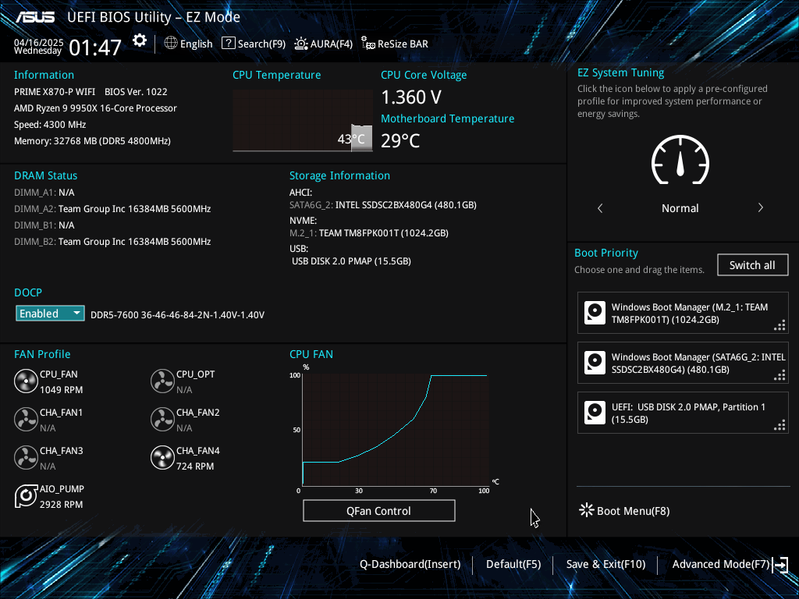Click the CPU_FAN fan icon

point(25,382)
